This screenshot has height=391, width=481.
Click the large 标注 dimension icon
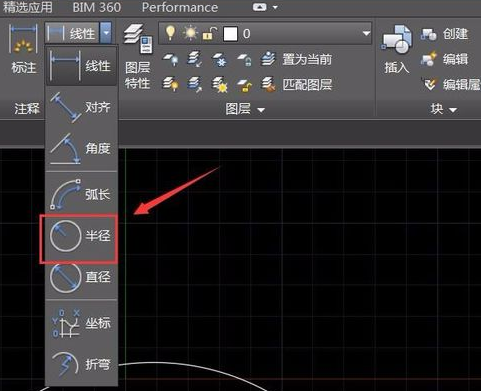pos(23,48)
